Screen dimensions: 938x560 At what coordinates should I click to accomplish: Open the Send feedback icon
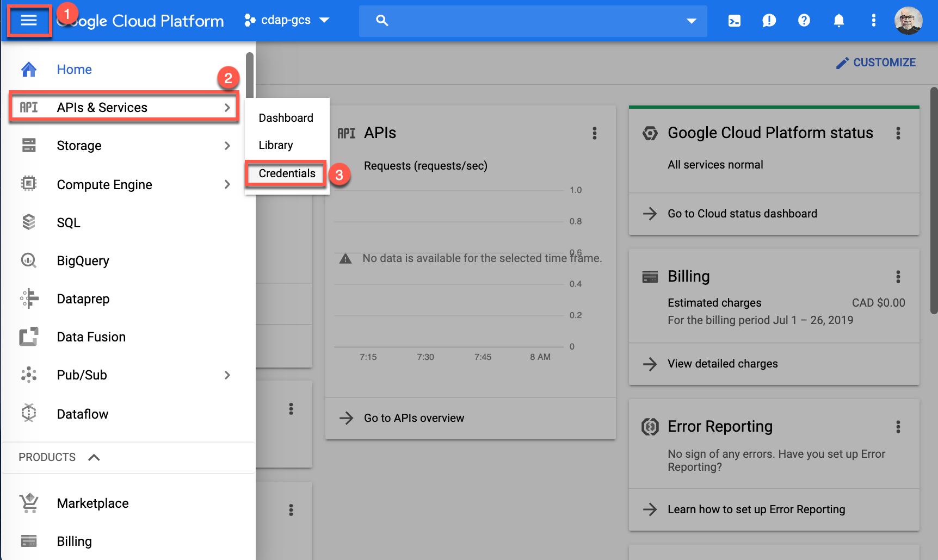click(x=769, y=20)
